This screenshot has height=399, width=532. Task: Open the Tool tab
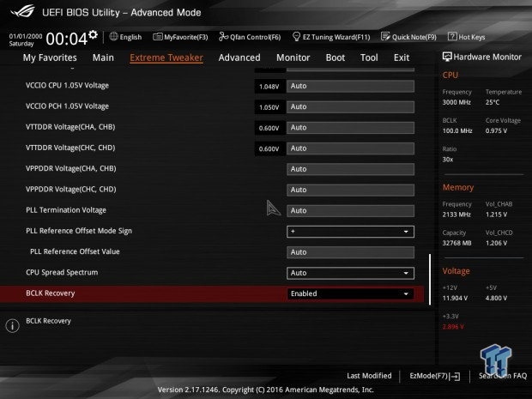click(x=369, y=57)
